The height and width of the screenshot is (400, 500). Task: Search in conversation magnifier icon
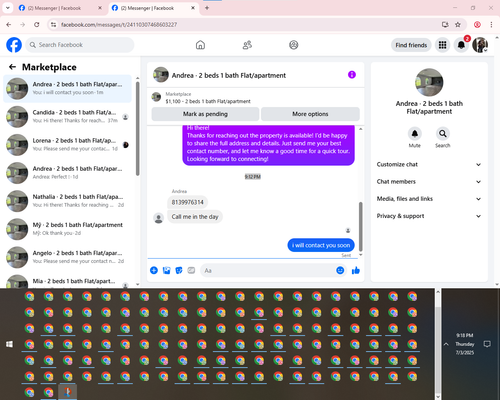(442, 134)
